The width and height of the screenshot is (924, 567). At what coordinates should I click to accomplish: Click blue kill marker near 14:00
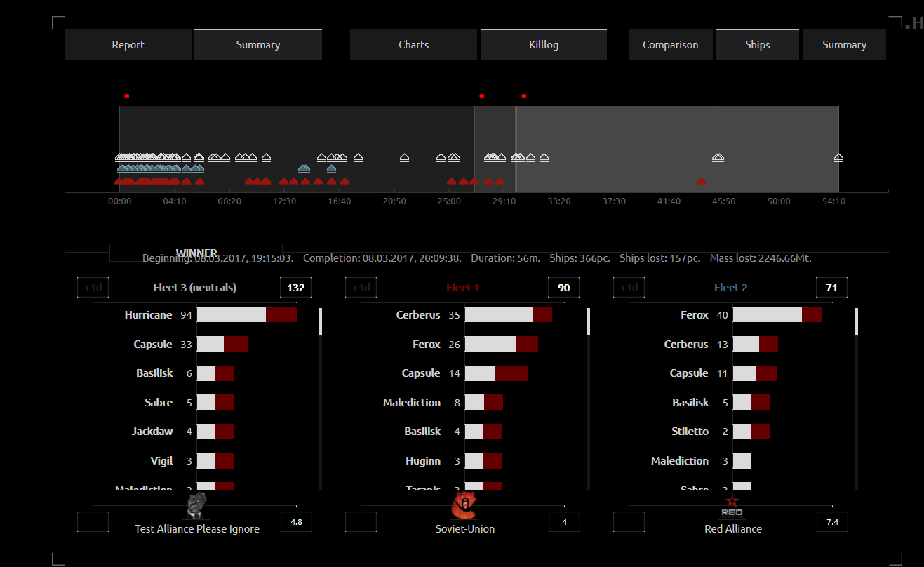coord(304,169)
